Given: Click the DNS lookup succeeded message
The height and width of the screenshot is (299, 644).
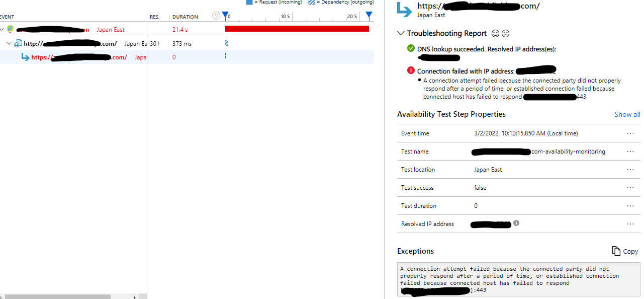Looking at the screenshot, I should click(x=487, y=49).
